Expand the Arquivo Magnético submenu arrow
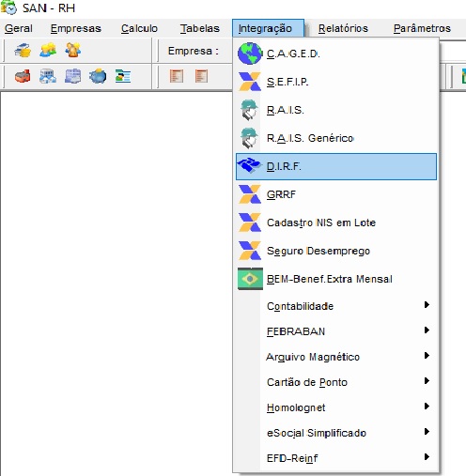The height and width of the screenshot is (476, 466). pos(427,355)
